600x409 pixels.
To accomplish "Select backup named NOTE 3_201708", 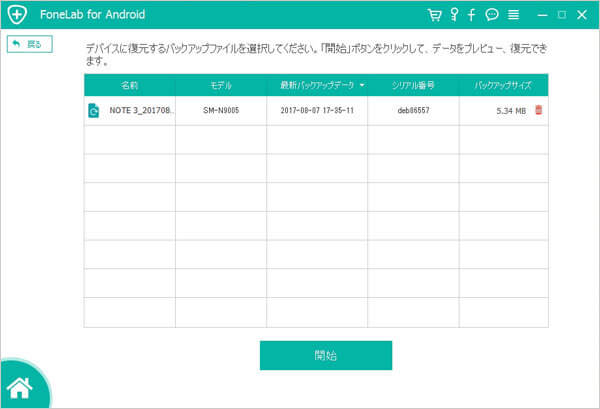I will 141,110.
